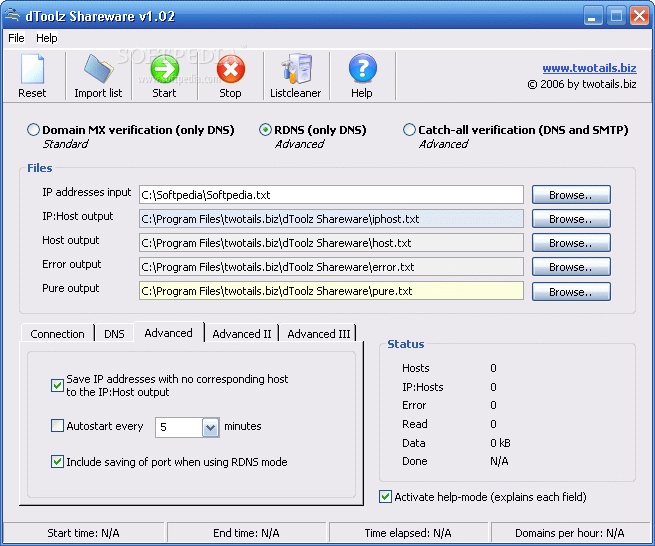Click the © 2006 by twotails.biz text
655x546 pixels.
[582, 84]
